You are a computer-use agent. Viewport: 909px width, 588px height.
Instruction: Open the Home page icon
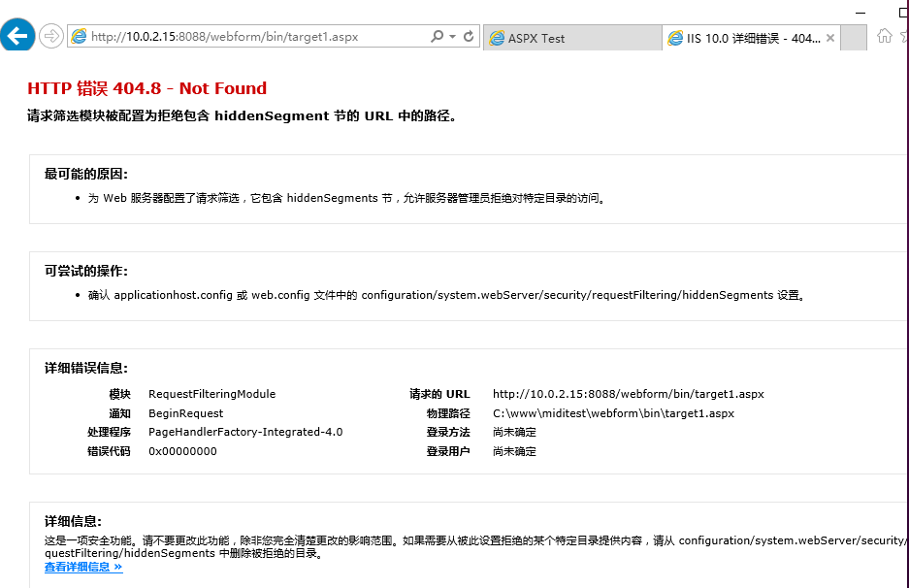[x=884, y=36]
